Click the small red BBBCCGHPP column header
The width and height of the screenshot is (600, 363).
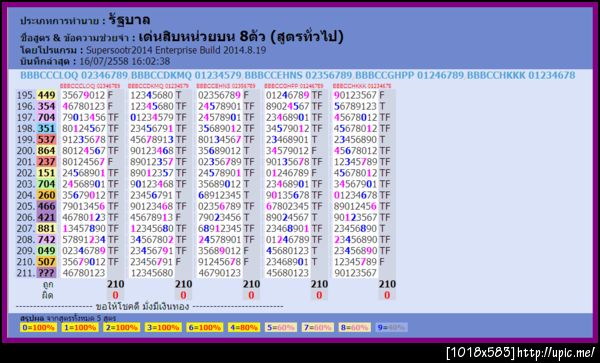point(293,86)
